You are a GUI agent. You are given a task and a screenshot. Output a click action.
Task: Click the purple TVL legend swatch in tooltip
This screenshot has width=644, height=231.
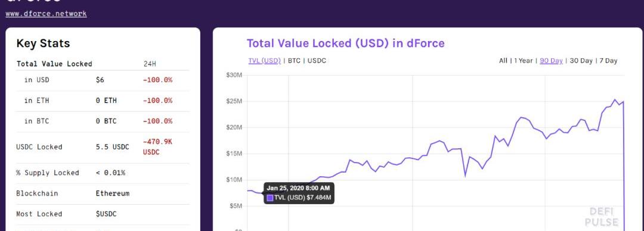[270, 198]
